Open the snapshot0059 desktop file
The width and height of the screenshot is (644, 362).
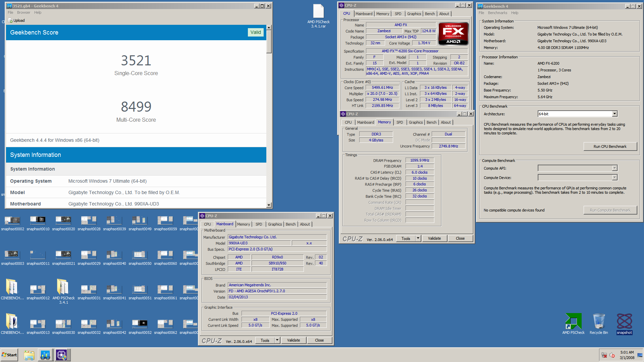(x=165, y=224)
